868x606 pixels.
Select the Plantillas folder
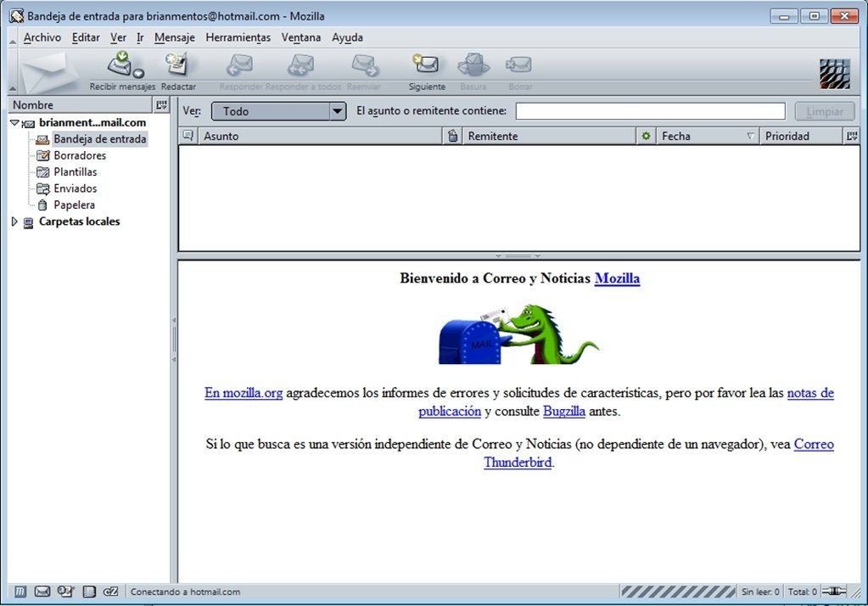tap(76, 172)
